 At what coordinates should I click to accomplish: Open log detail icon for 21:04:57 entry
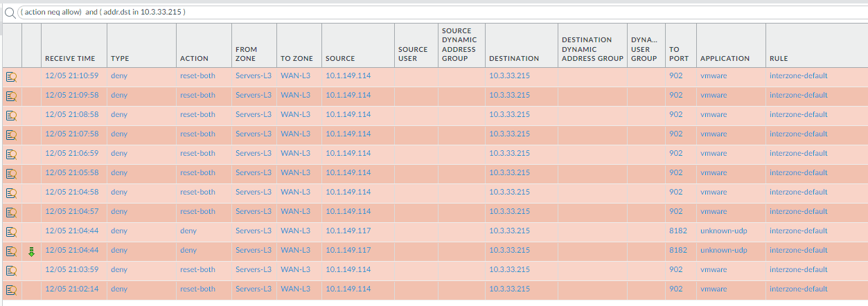pos(12,212)
